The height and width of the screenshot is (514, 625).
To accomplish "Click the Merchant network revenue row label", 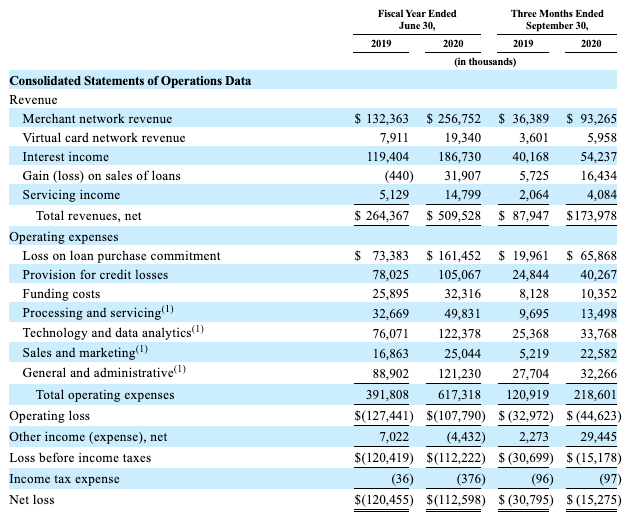I will [97, 119].
